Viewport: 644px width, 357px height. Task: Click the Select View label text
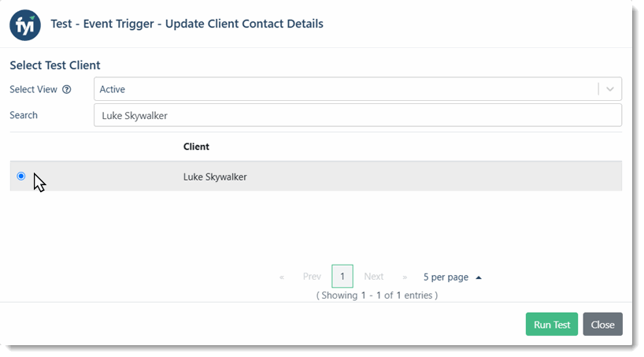click(33, 89)
